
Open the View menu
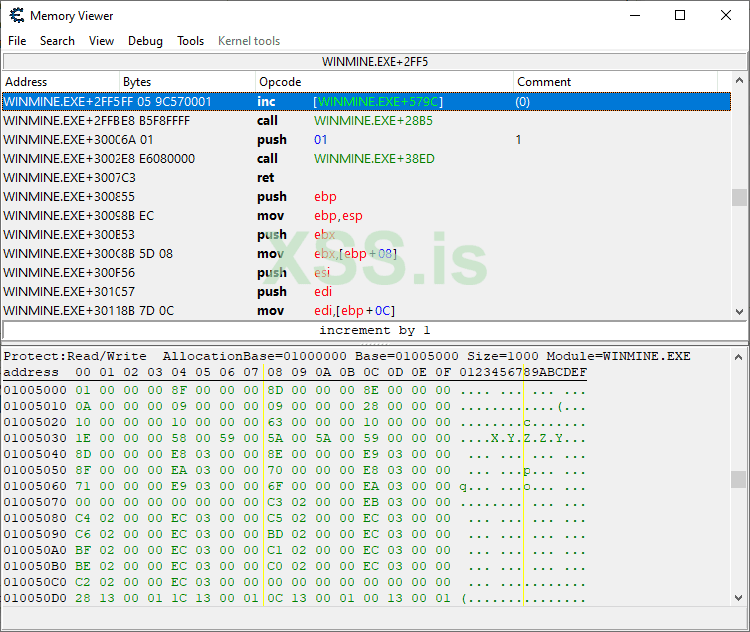click(101, 41)
